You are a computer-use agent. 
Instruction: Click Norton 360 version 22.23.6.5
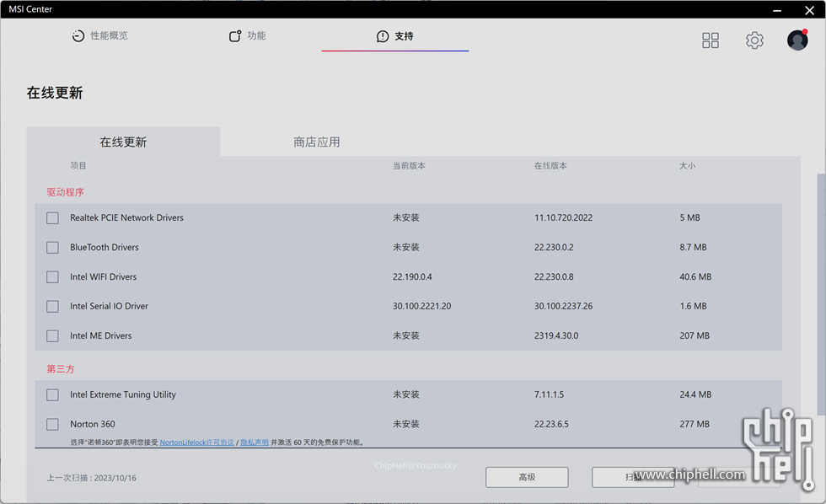pos(551,424)
